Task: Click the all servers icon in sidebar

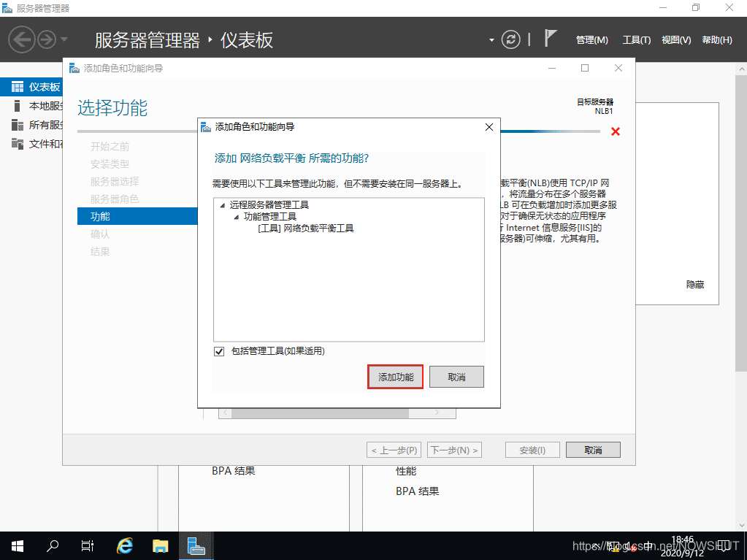Action: point(18,125)
